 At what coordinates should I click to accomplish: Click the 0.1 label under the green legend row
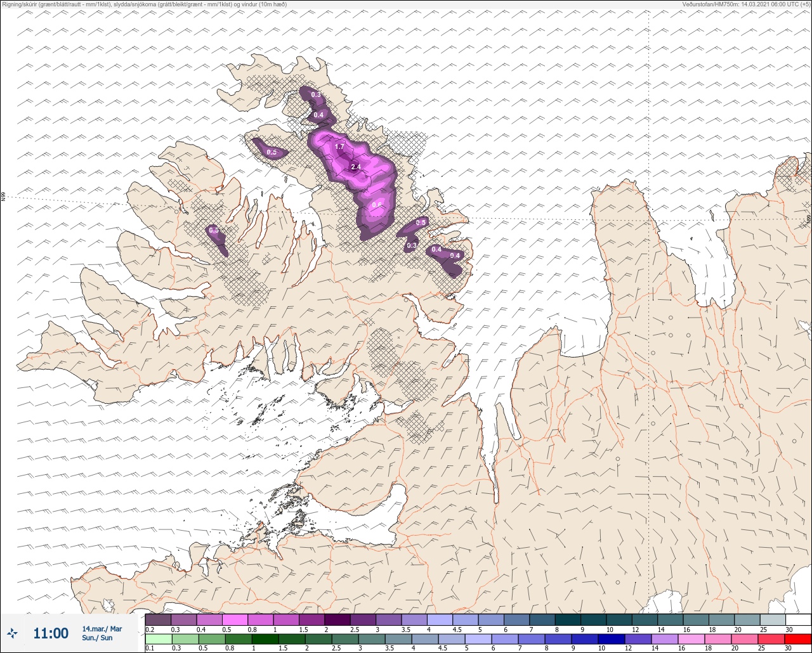pyautogui.click(x=150, y=649)
